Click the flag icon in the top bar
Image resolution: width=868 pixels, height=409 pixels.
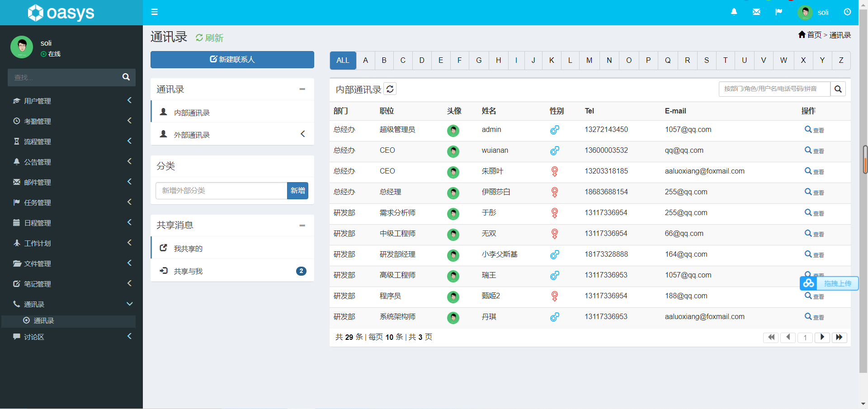click(778, 12)
